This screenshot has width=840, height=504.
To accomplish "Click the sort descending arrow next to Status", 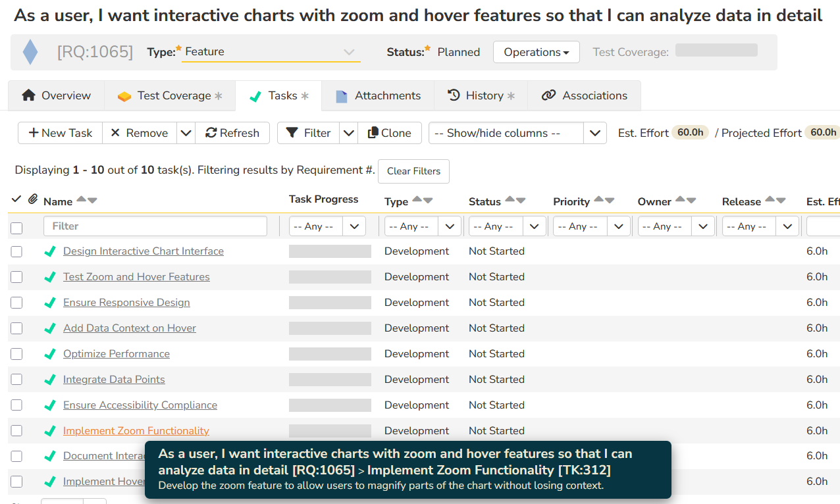I will click(521, 201).
